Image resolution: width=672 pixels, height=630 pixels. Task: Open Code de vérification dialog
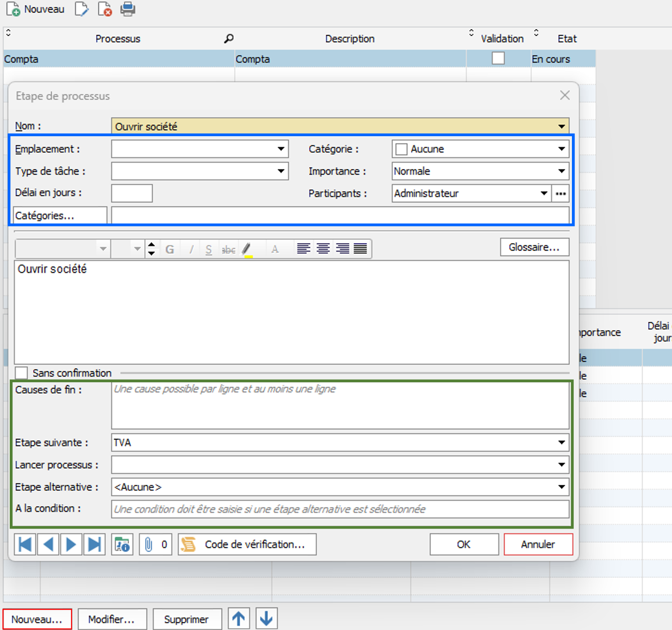(x=247, y=544)
